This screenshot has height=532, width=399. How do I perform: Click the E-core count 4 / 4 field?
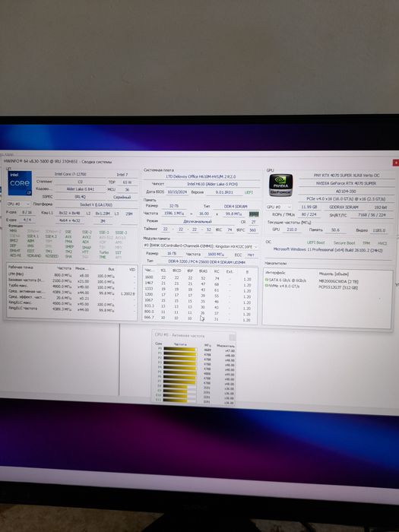[27, 220]
